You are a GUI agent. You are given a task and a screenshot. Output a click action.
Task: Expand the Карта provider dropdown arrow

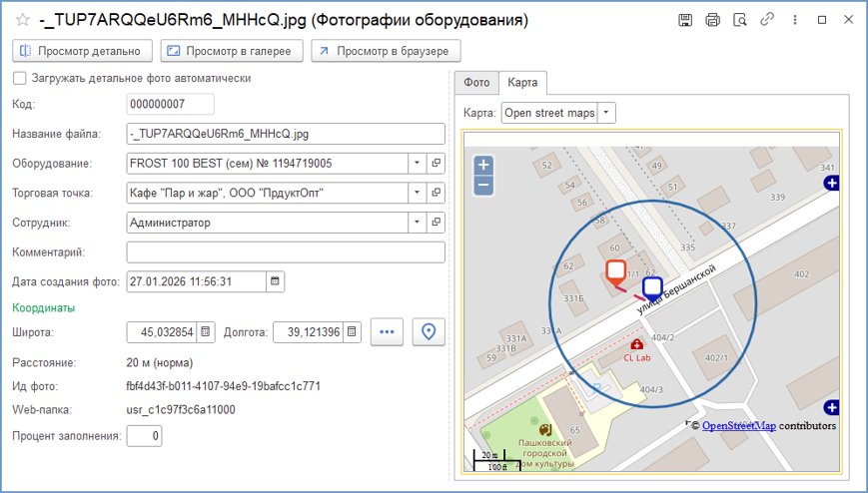606,113
